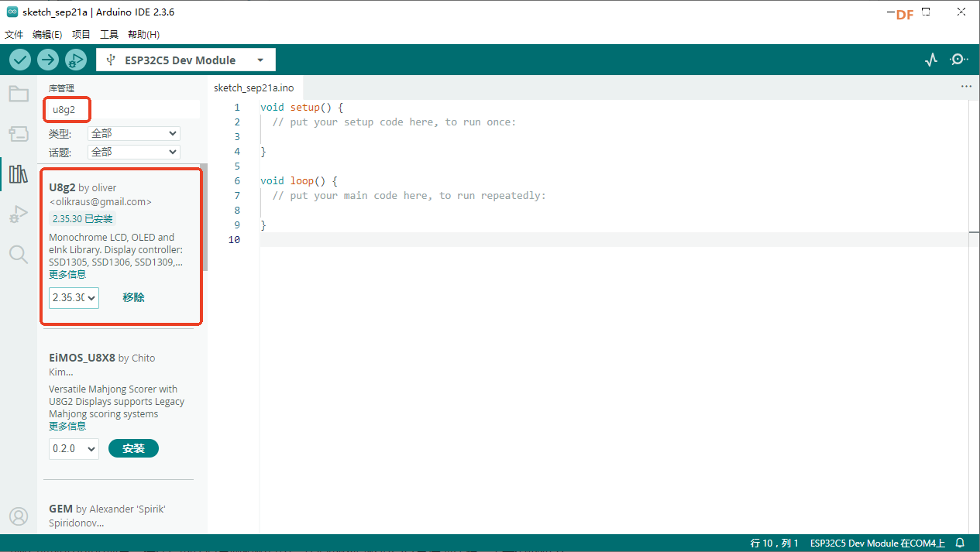Click line number 10 in gutter
Image resolution: width=980 pixels, height=552 pixels.
[235, 239]
